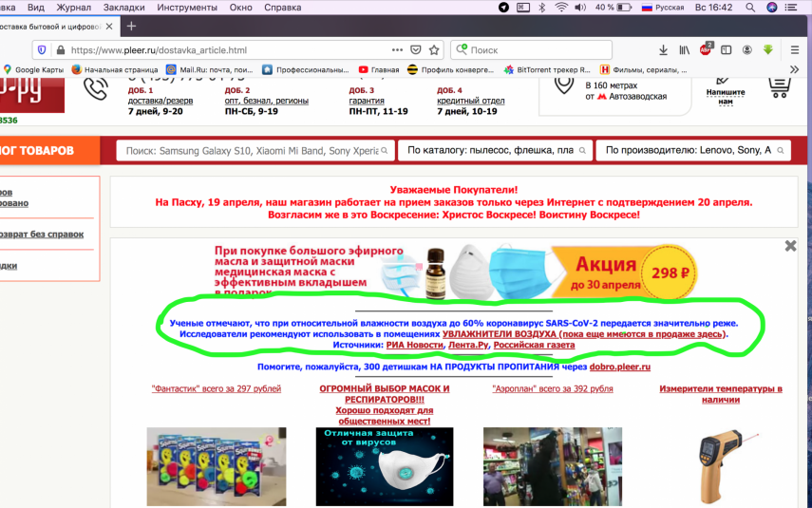The image size is (812, 508).
Task: Click the Samsung Galaxy S10 product search field
Action: [255, 151]
